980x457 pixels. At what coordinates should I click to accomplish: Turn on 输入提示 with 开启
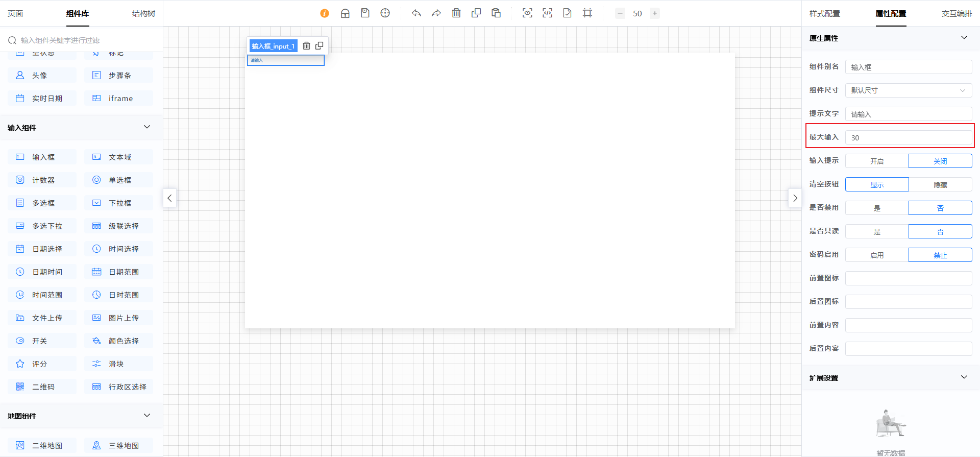(x=877, y=161)
